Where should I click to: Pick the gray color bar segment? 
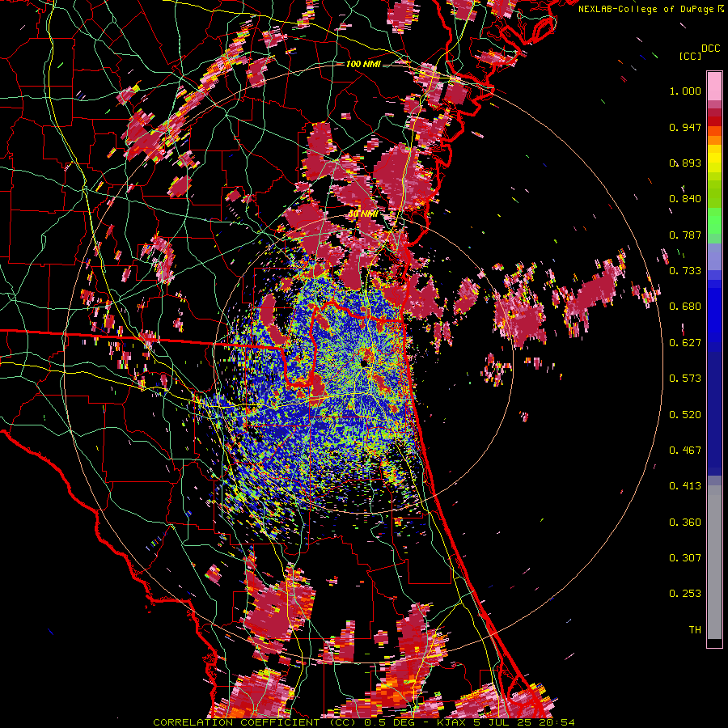pos(714,562)
